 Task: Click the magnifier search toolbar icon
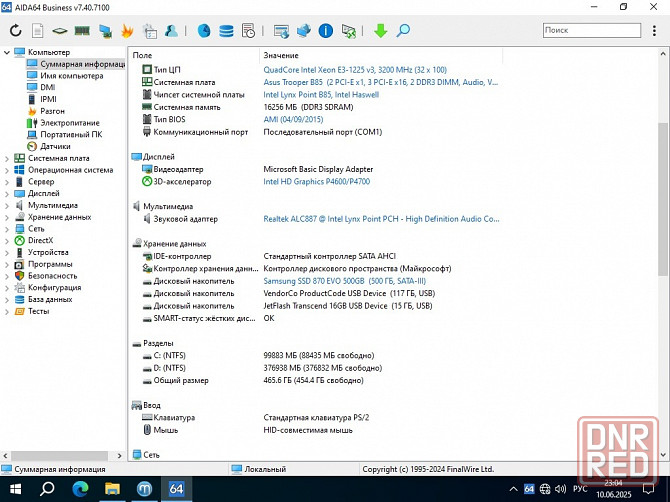point(403,30)
